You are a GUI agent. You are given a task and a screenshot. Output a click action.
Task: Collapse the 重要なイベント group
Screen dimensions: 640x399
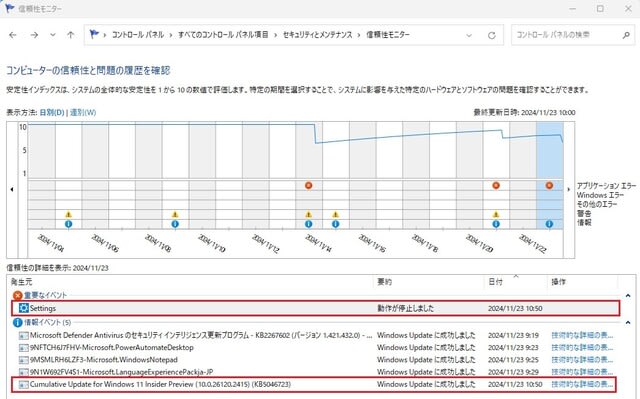pos(628,295)
